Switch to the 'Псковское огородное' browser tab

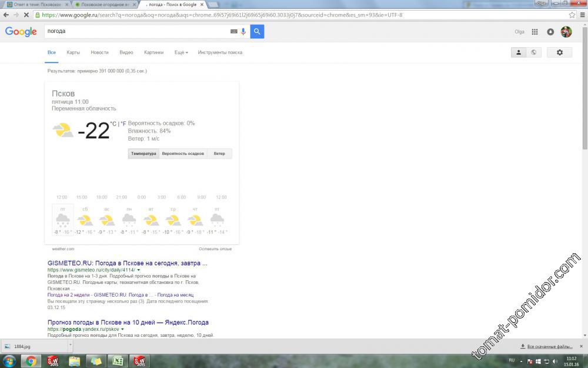105,5
